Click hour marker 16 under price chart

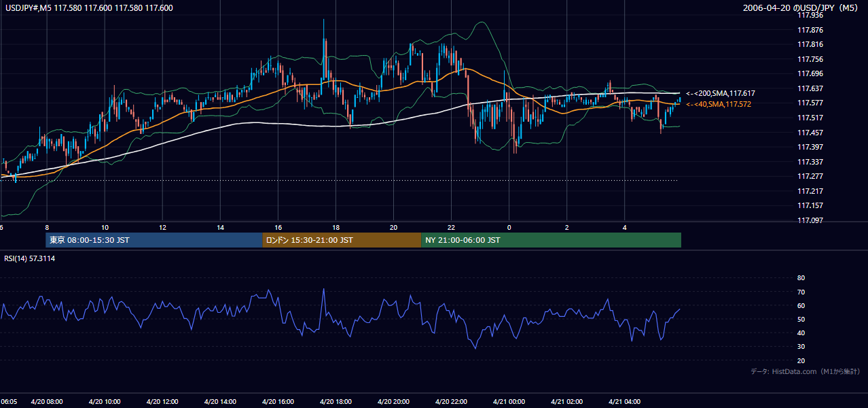(278, 227)
